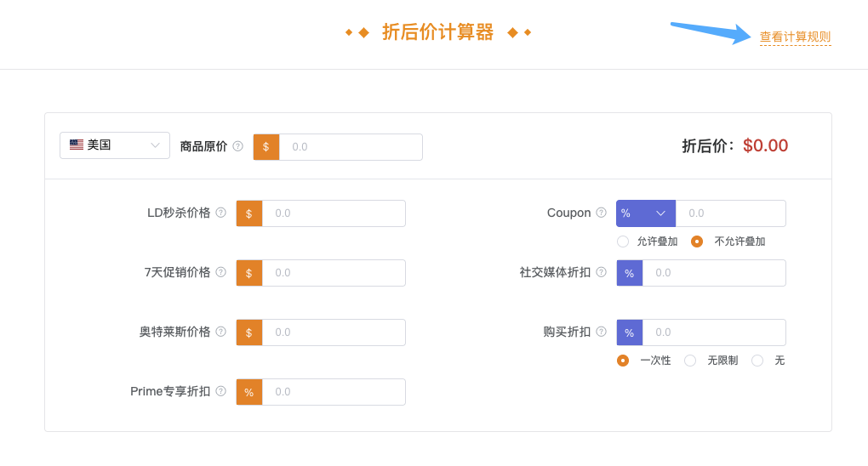Click help icon next to 商品原价

pos(238,146)
